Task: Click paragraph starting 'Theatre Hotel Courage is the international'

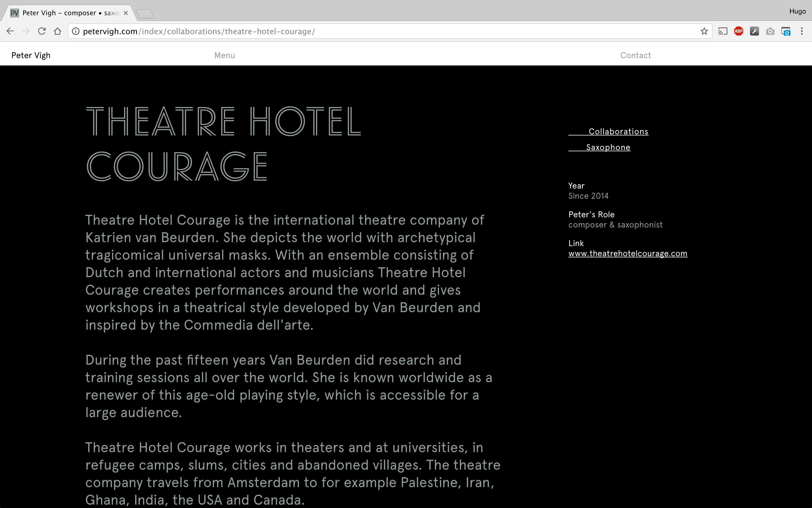Action: coord(284,272)
